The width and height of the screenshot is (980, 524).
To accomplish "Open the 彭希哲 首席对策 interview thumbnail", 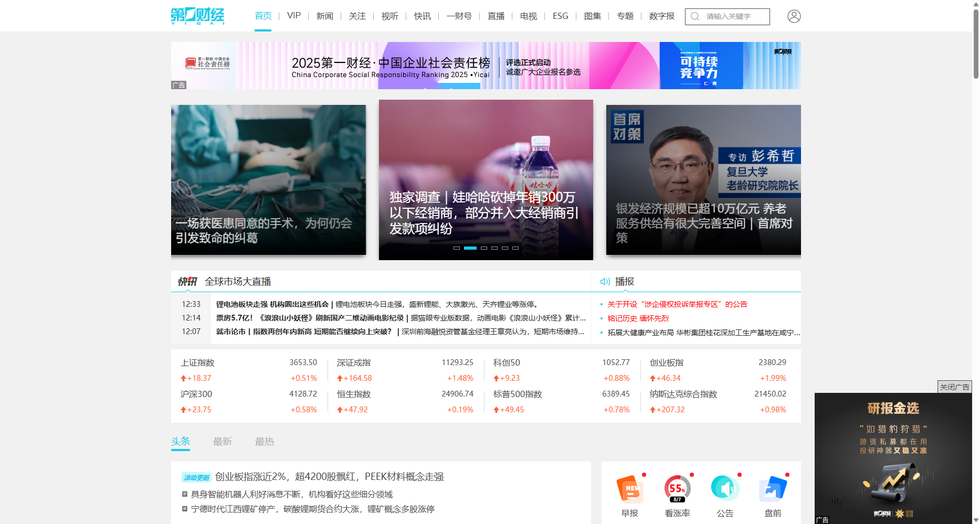I will pos(703,180).
